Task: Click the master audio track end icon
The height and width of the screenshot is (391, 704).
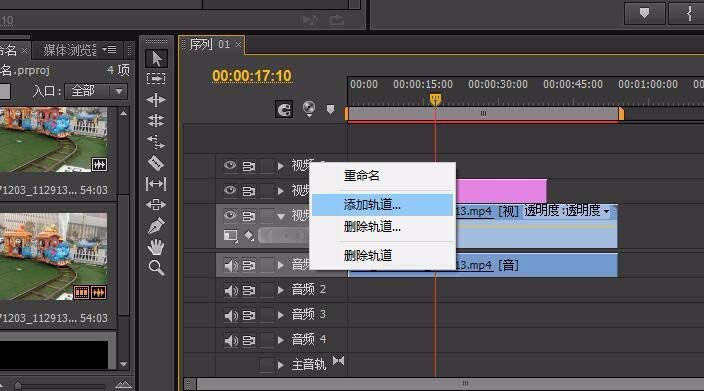Action: [x=339, y=360]
